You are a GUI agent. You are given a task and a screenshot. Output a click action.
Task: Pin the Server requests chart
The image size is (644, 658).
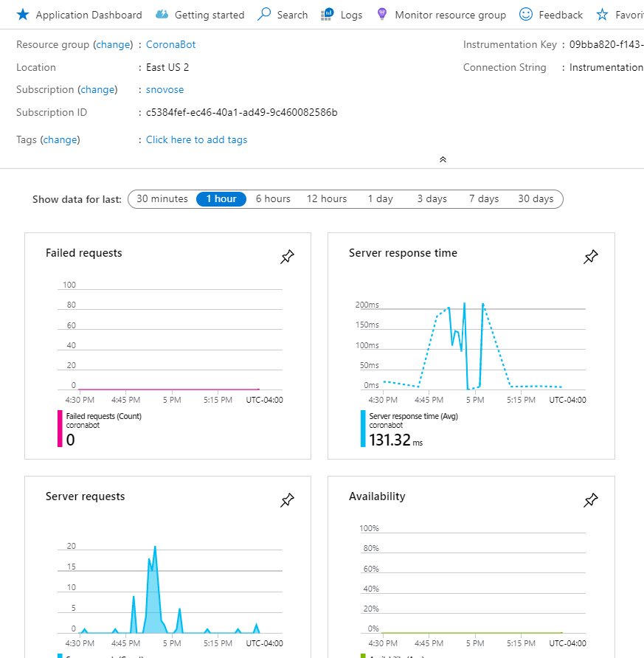tap(288, 500)
